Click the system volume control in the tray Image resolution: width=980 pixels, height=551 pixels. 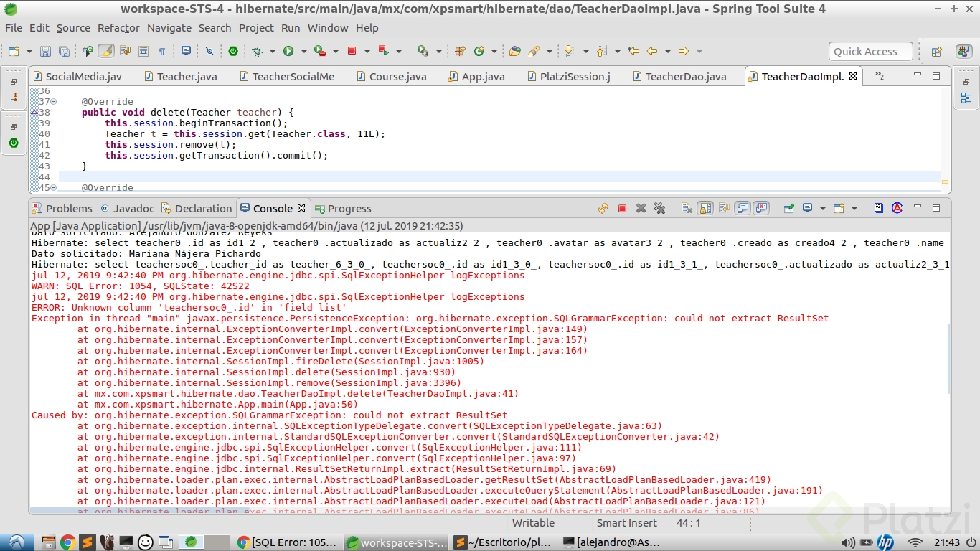[x=848, y=542]
